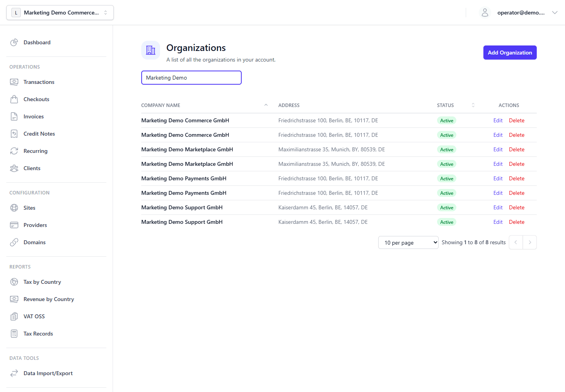Click the Domains link icon

[14, 242]
